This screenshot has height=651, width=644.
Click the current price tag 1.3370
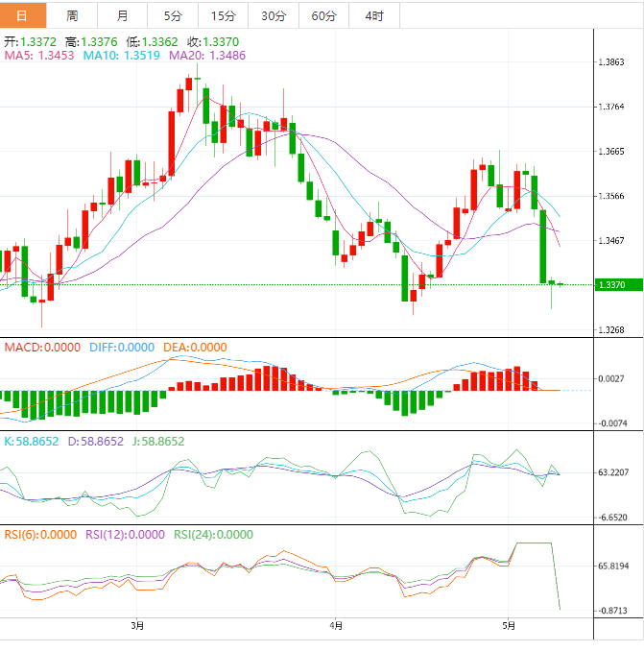[611, 285]
